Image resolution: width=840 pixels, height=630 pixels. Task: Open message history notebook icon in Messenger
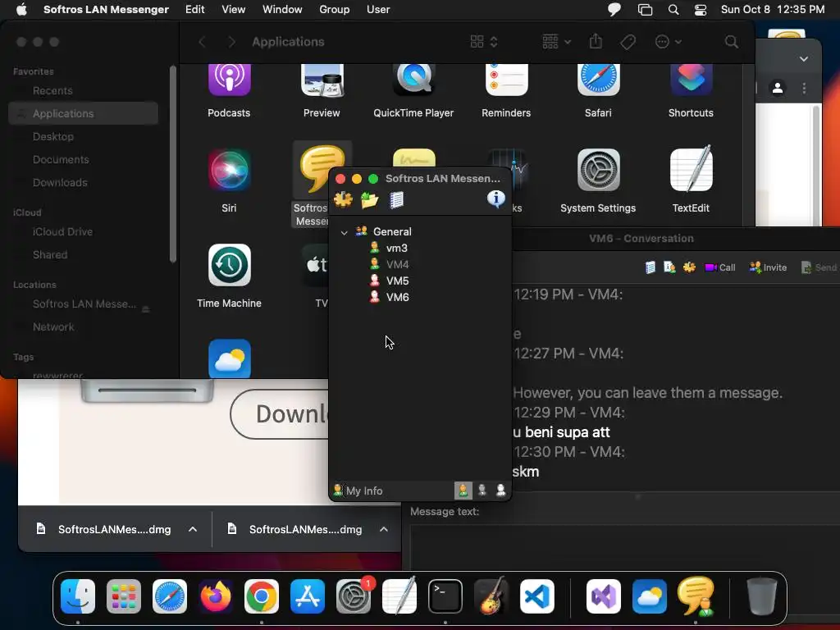pyautogui.click(x=396, y=200)
